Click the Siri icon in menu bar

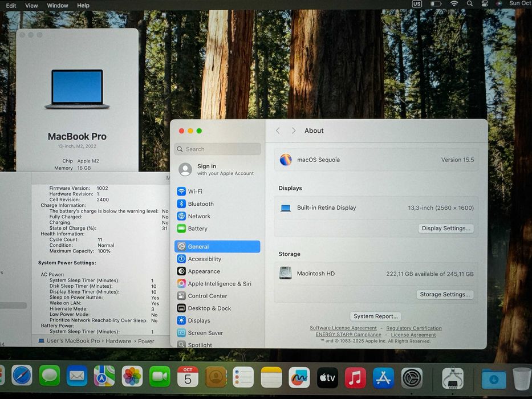[499, 4]
